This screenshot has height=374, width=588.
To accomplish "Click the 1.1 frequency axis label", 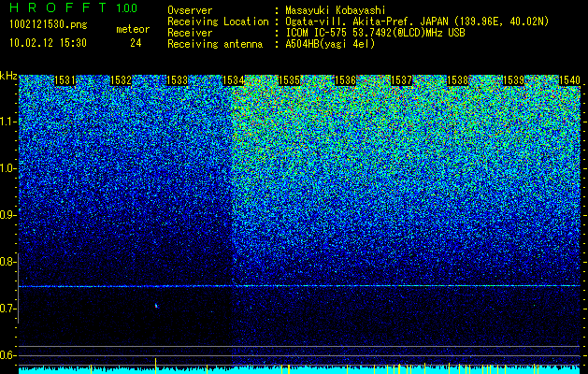I will point(7,122).
